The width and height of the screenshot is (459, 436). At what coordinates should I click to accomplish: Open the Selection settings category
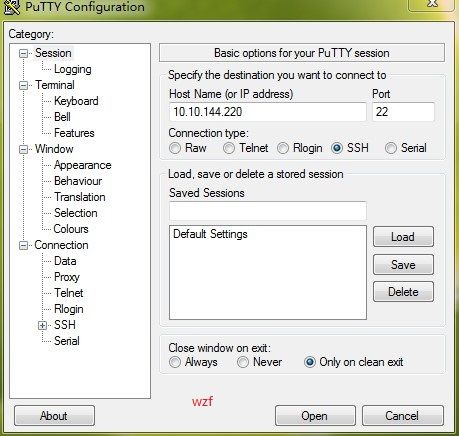tap(76, 213)
